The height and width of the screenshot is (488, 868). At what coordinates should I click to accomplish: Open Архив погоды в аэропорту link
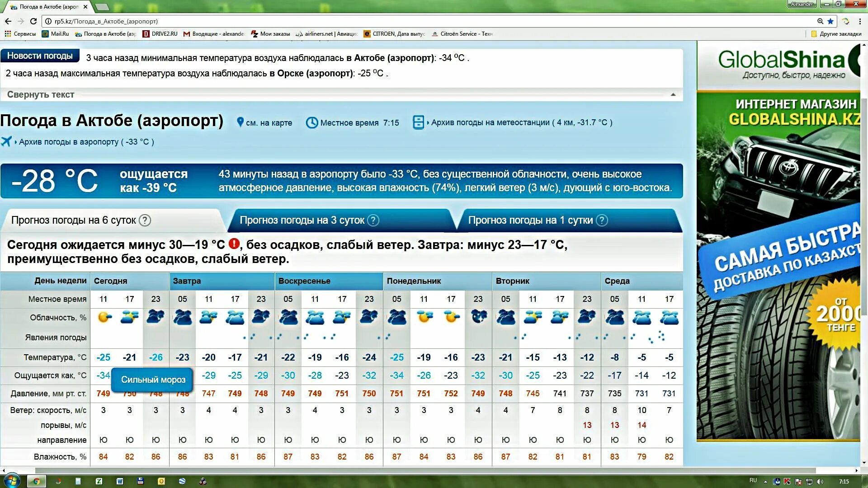coord(69,142)
